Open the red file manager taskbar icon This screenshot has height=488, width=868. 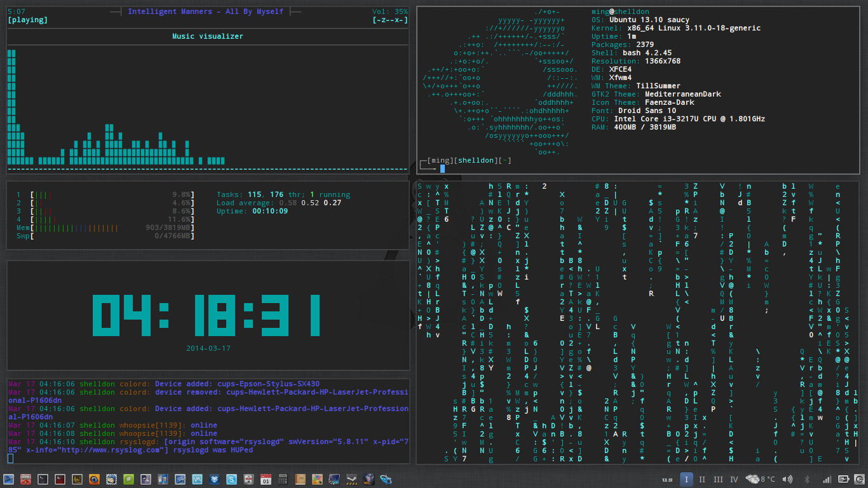click(x=25, y=479)
